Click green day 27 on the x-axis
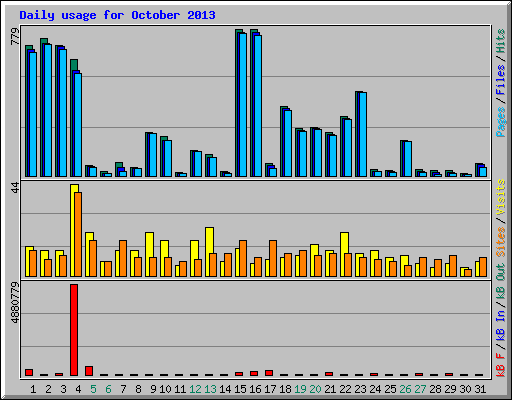Screen dimensions: 512x400 (x=420, y=389)
